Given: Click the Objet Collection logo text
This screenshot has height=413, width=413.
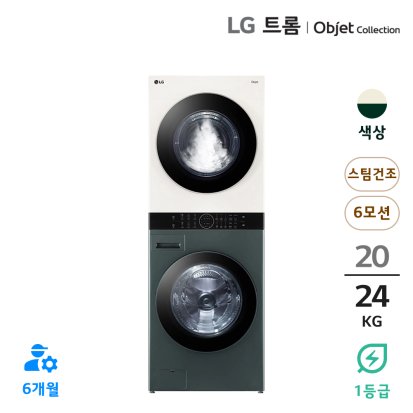Looking at the screenshot, I should [x=357, y=28].
